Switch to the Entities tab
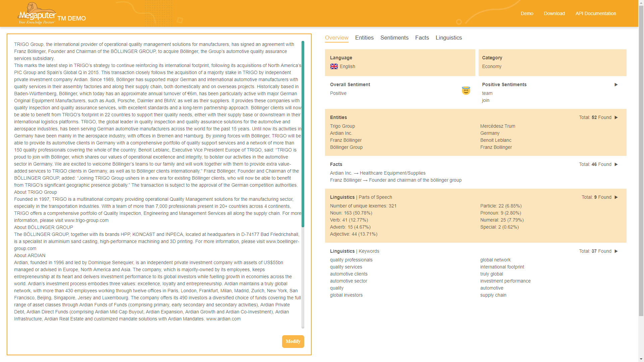The image size is (644, 362). pos(364,38)
